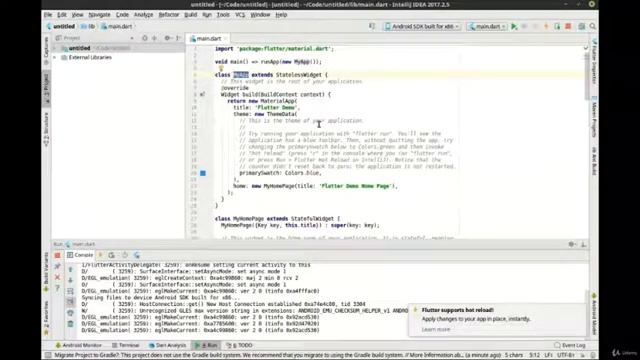Open the Structure side tool window

point(46,129)
